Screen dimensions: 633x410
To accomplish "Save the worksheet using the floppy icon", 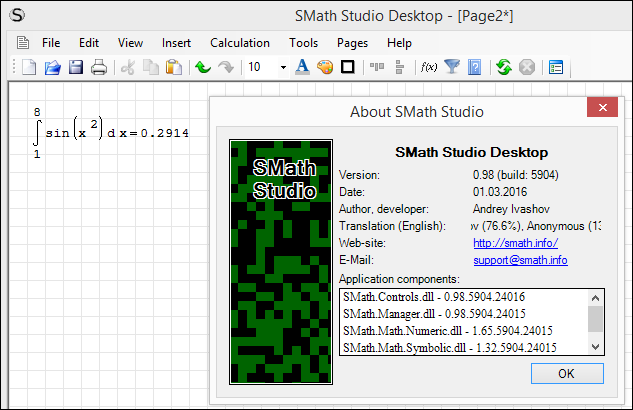I will point(76,68).
